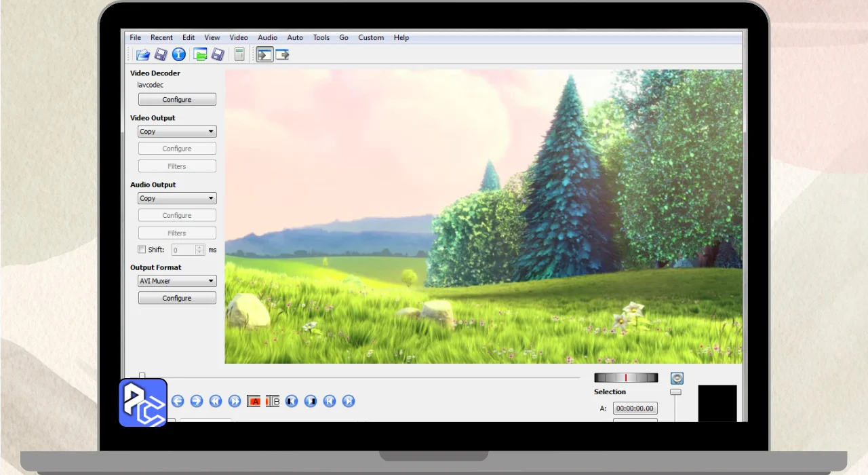Click Configure under Audio Output

177,215
